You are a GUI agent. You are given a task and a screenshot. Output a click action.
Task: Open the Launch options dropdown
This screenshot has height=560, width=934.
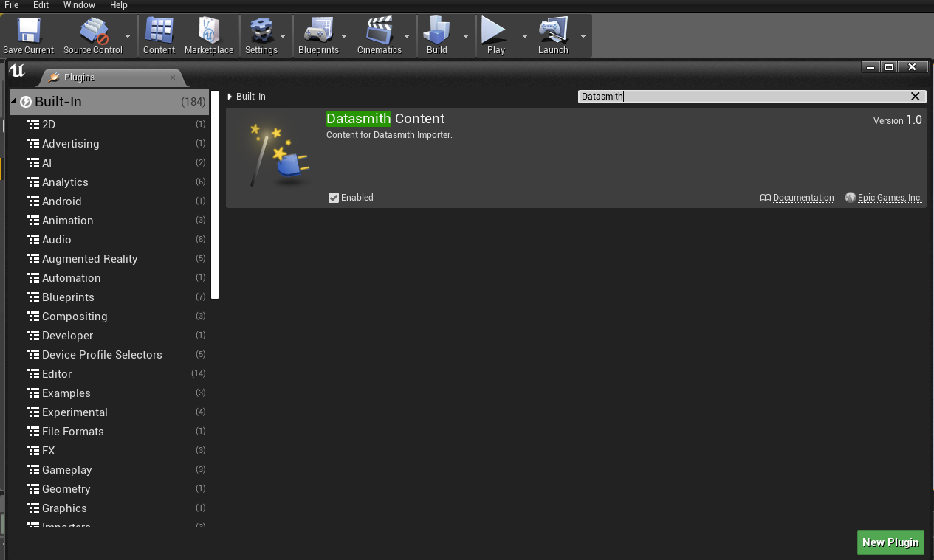(x=583, y=35)
